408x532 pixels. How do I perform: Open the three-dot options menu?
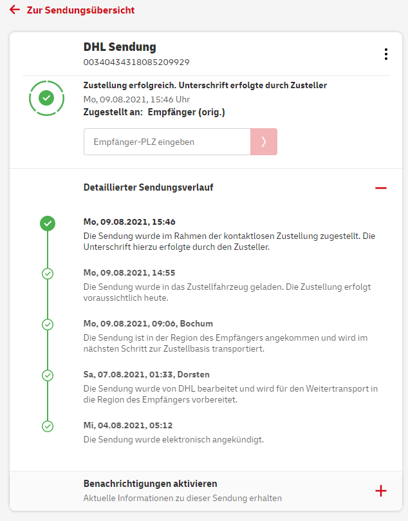click(x=385, y=54)
